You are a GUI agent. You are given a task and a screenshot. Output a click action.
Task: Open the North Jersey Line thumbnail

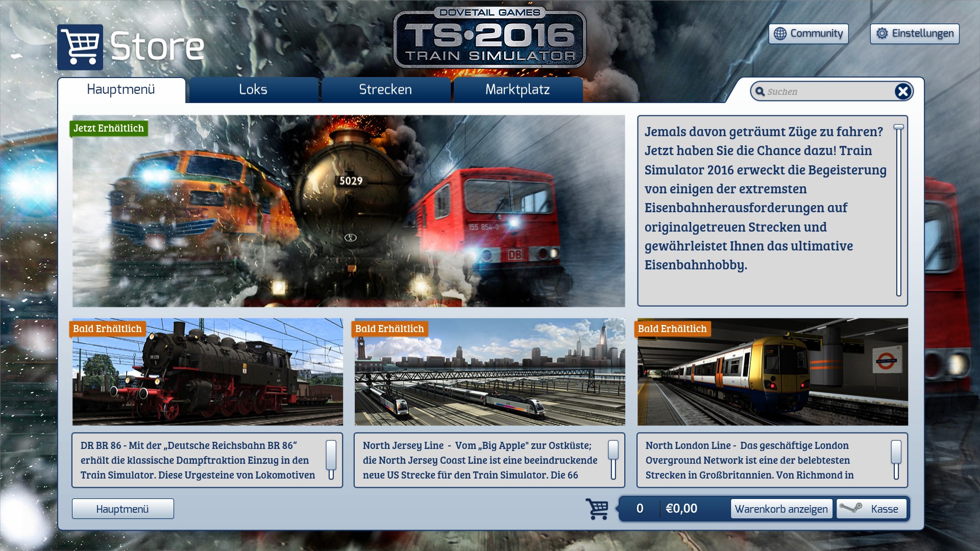(489, 372)
